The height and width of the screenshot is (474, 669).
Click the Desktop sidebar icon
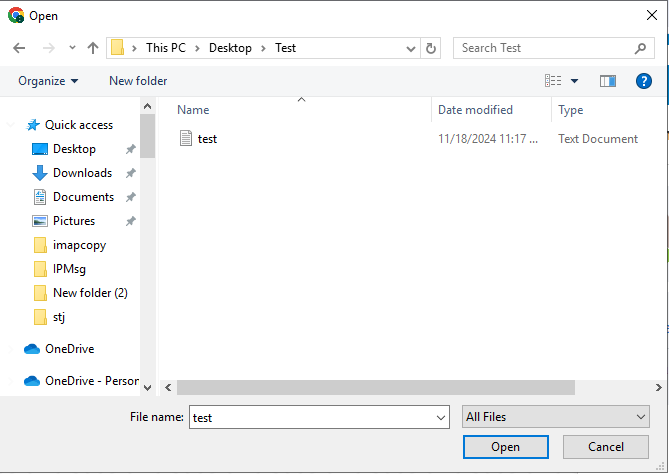[40, 149]
